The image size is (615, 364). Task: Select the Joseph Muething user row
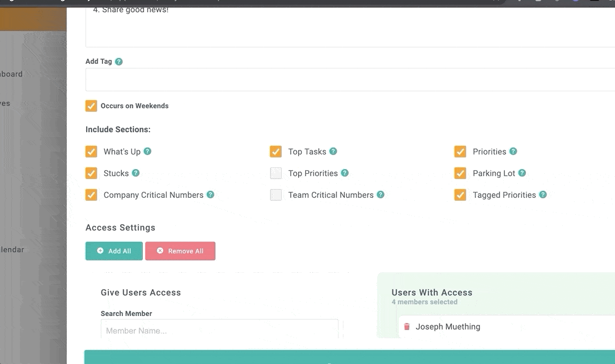507,327
